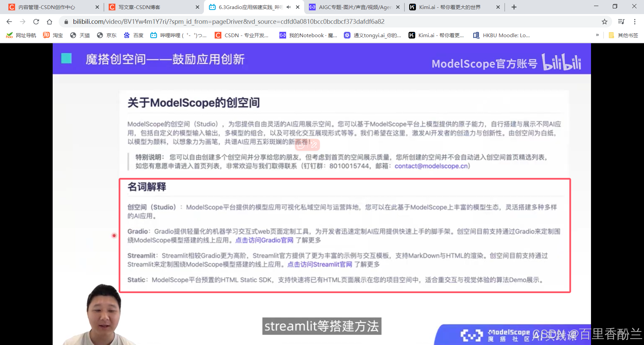Open a new browser tab
The height and width of the screenshot is (345, 644).
click(514, 7)
